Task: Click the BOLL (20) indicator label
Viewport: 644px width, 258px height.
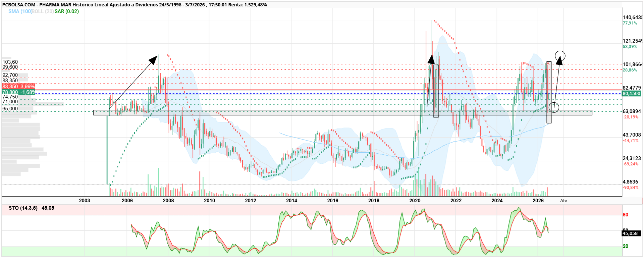Action: point(43,11)
